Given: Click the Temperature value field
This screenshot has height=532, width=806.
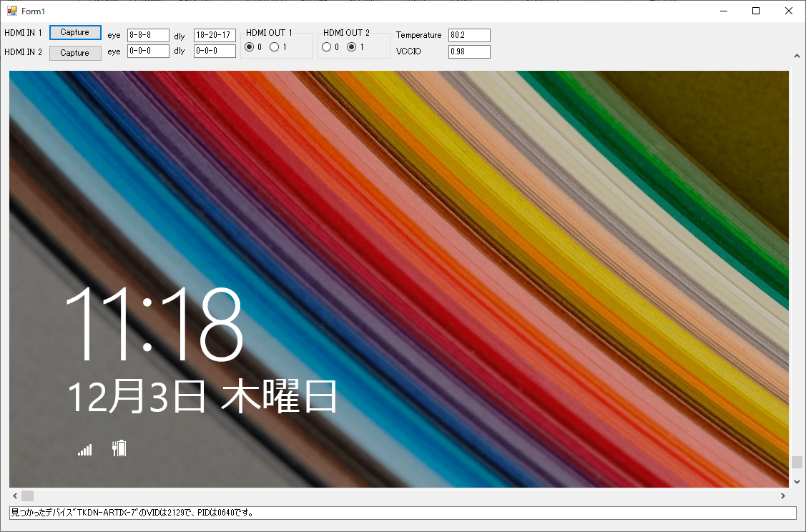Looking at the screenshot, I should [469, 35].
